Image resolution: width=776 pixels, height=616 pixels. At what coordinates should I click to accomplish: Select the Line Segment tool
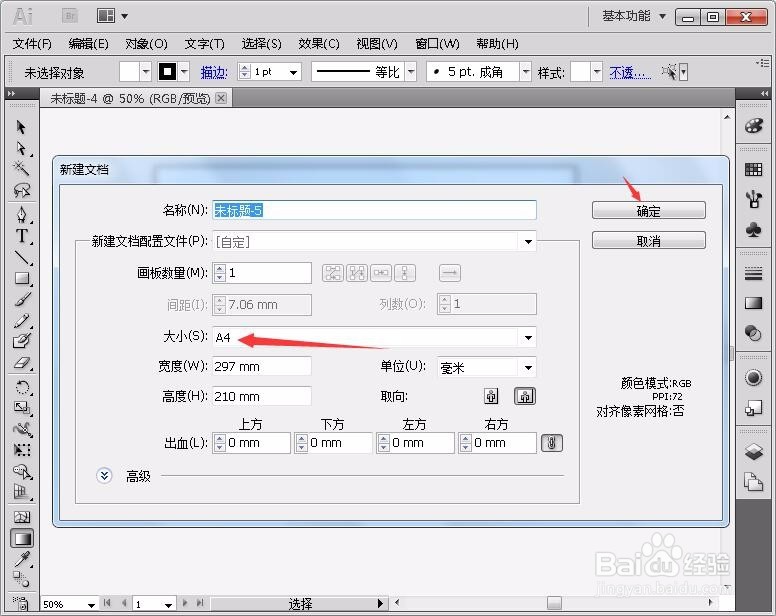[x=21, y=257]
